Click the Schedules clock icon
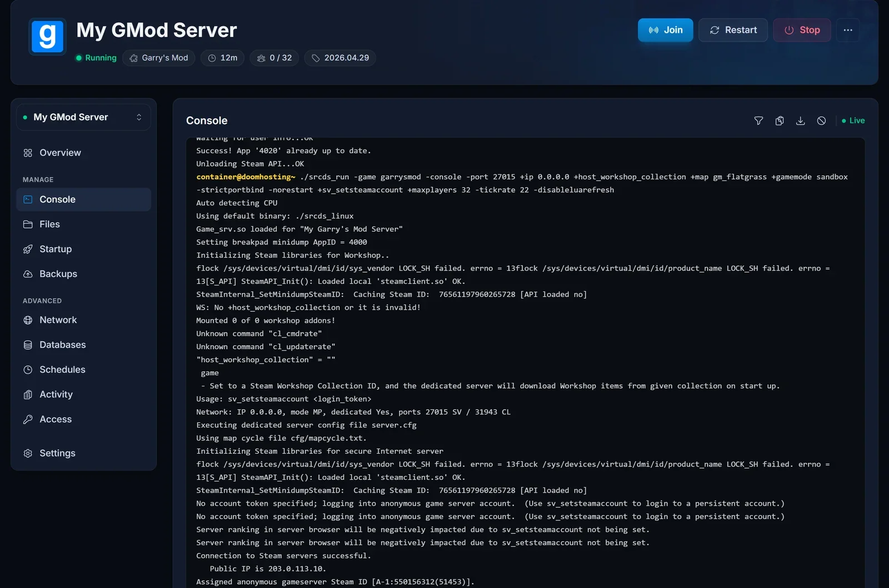 (x=28, y=370)
